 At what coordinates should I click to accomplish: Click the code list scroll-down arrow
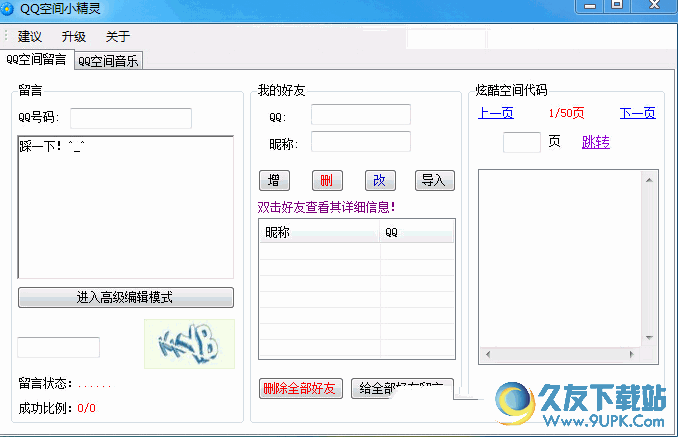coord(649,338)
